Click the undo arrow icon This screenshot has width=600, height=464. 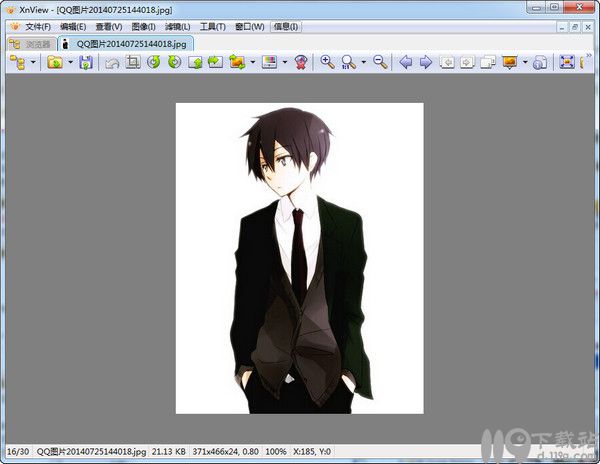click(x=112, y=62)
